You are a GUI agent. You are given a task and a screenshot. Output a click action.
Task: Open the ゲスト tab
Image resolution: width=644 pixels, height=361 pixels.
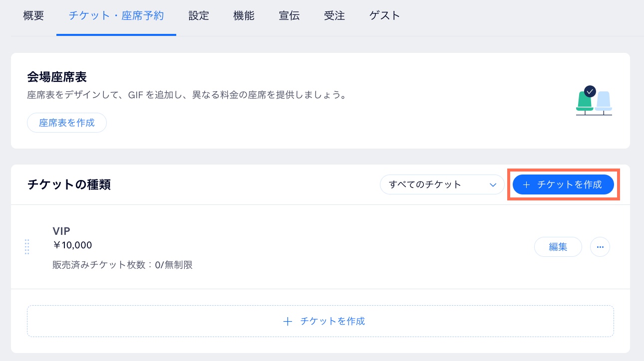click(x=385, y=15)
